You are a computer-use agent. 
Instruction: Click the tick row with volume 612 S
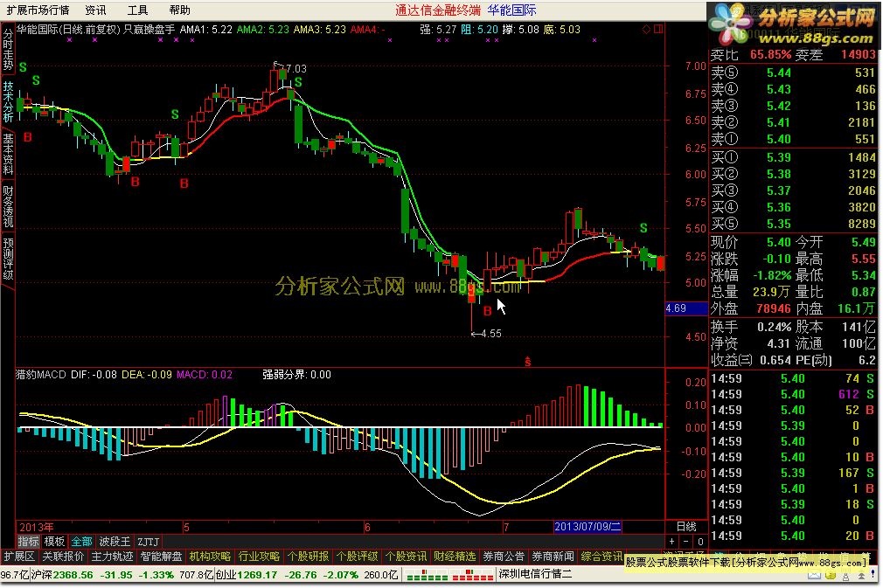[792, 394]
